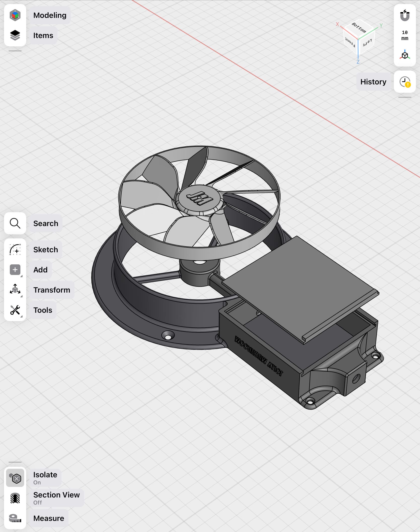Screen dimensions: 420x532
Task: Click the Items label
Action: pos(43,35)
